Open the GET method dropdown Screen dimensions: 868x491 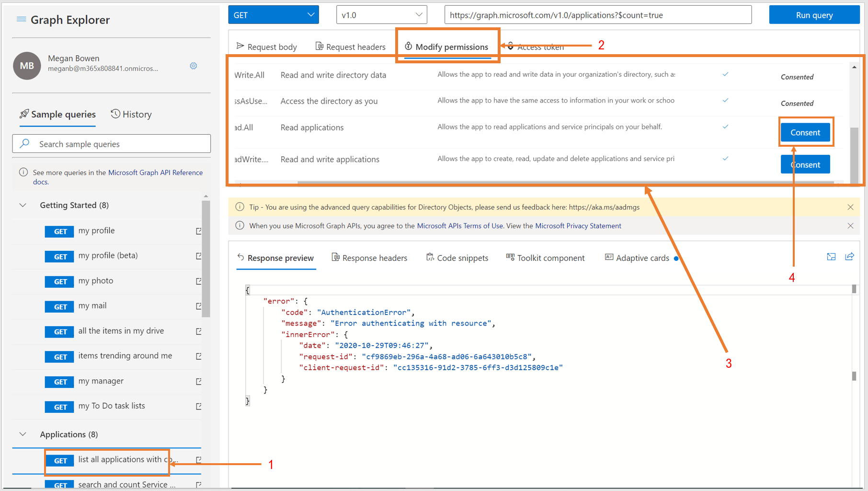pos(274,15)
